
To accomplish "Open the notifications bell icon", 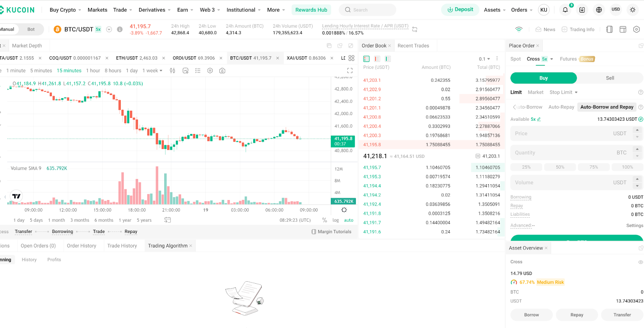I will pyautogui.click(x=565, y=10).
